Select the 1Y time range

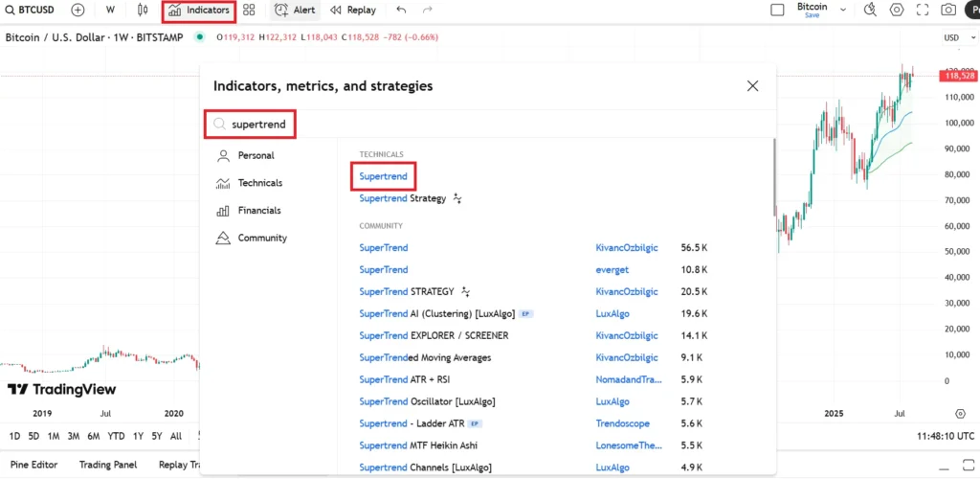pos(138,437)
